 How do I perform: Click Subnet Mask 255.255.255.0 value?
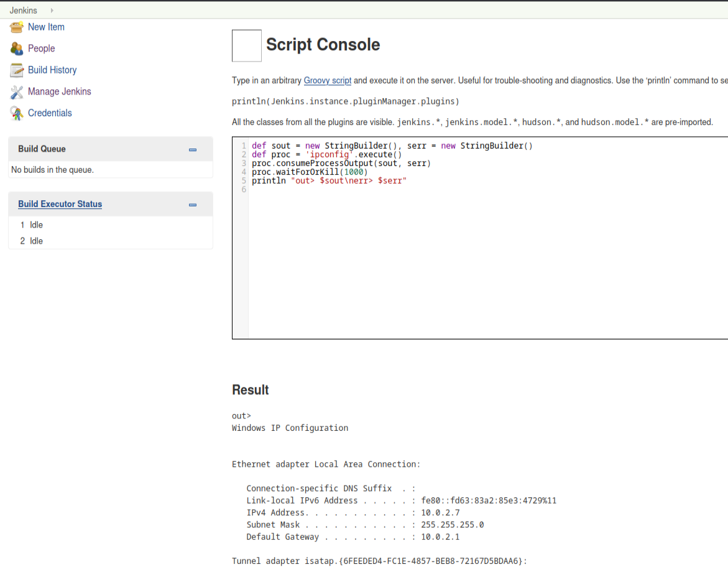click(452, 525)
